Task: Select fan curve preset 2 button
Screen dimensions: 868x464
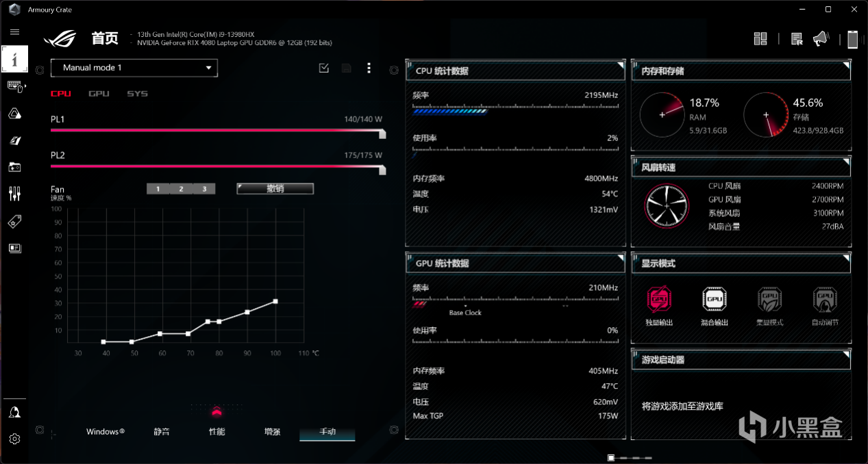Action: (x=181, y=189)
